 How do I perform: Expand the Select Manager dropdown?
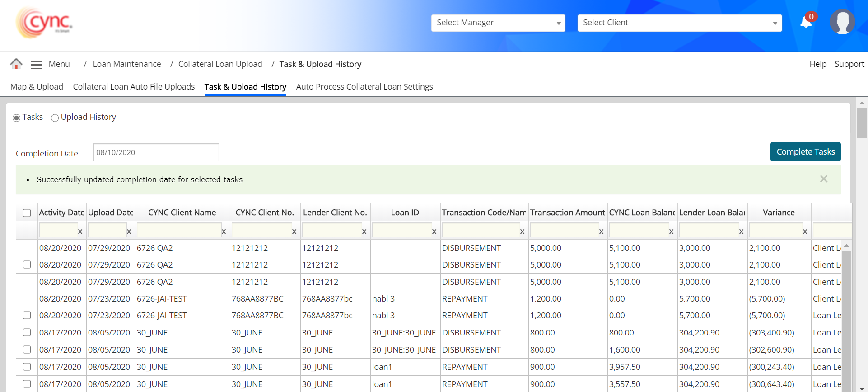(498, 23)
